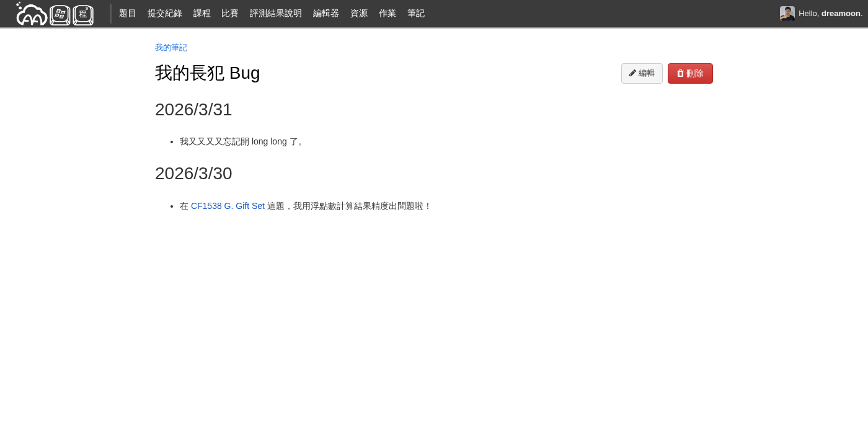This screenshot has height=434, width=868.
Task: Select 課程 from the top navigation
Action: [202, 13]
